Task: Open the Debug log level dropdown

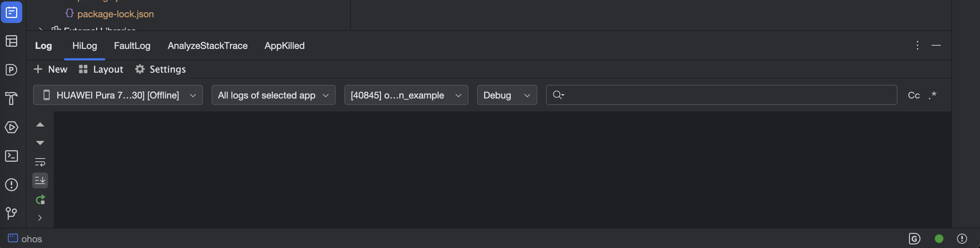Action: (507, 95)
